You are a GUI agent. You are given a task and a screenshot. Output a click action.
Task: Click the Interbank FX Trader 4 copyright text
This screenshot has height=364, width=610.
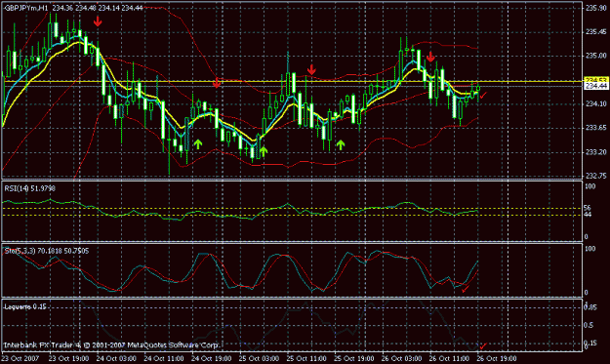click(111, 345)
